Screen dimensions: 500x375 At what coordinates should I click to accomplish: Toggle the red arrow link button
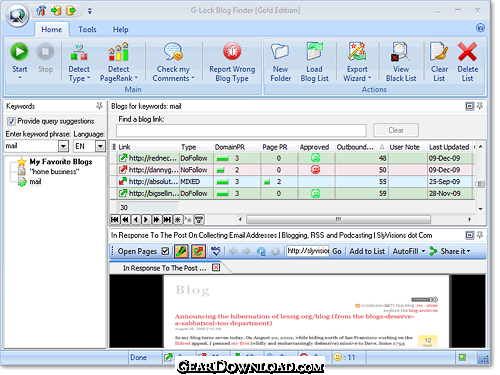[x=198, y=251]
